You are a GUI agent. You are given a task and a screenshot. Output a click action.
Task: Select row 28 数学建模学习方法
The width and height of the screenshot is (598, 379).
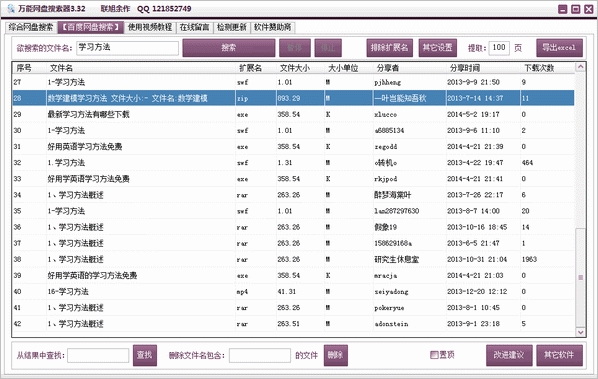[x=293, y=98]
